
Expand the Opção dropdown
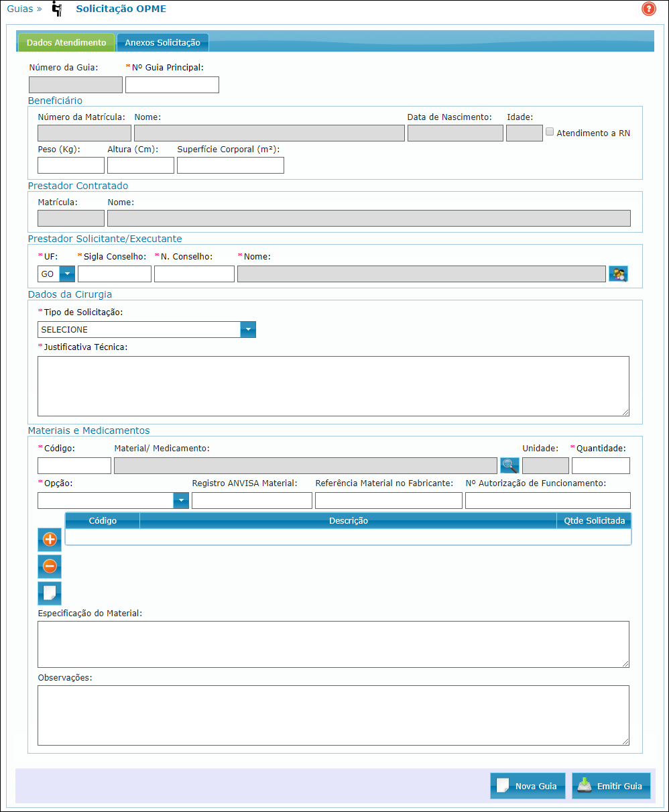pyautogui.click(x=181, y=500)
